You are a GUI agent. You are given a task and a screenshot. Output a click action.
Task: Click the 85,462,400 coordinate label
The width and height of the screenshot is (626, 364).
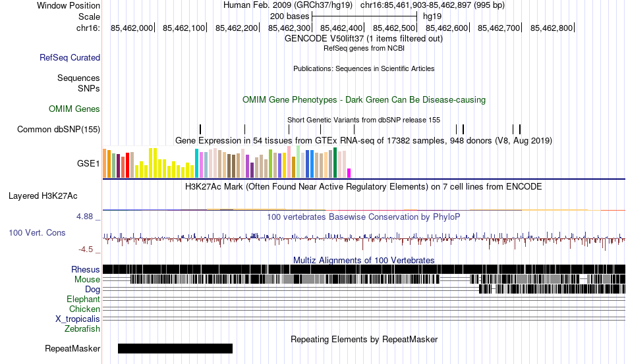click(x=341, y=28)
